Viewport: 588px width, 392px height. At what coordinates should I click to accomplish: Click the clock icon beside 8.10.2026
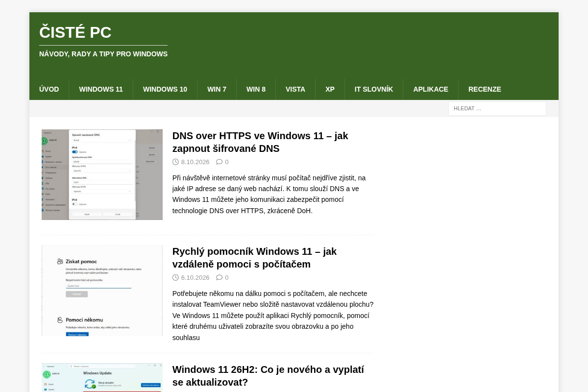point(175,162)
